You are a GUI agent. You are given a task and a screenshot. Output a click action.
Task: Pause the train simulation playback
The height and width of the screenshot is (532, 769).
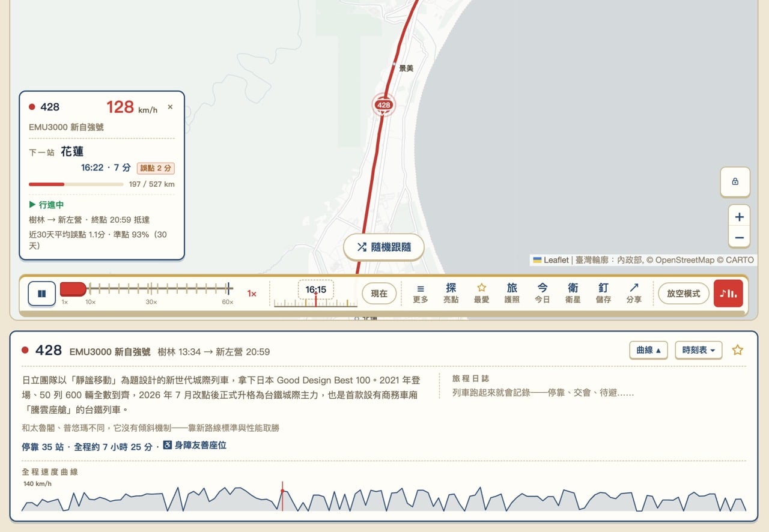click(42, 294)
